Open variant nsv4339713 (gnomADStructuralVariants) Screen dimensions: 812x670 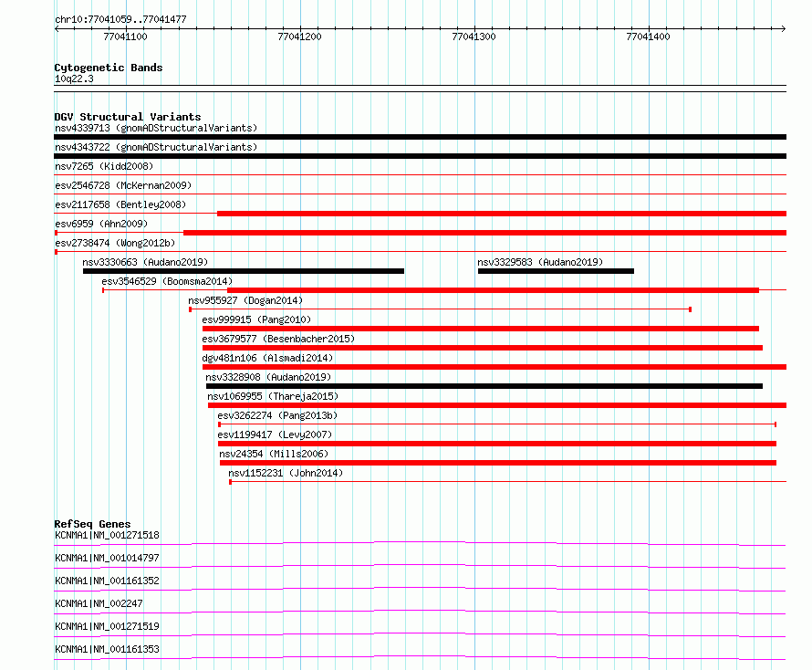(x=156, y=128)
